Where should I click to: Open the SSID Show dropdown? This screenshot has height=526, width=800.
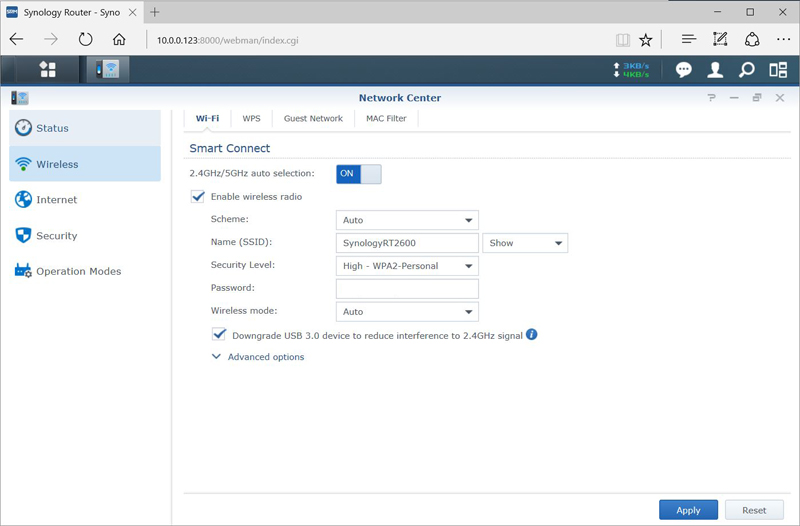coord(525,243)
